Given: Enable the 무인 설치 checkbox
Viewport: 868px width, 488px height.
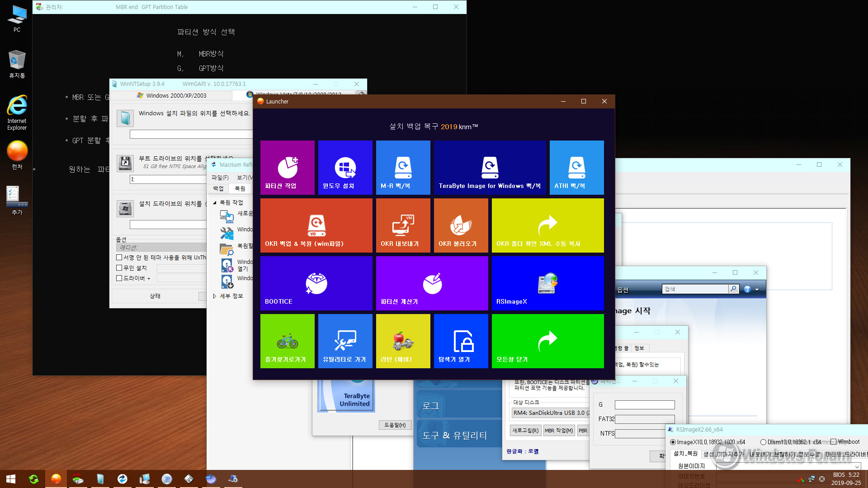Looking at the screenshot, I should click(119, 268).
